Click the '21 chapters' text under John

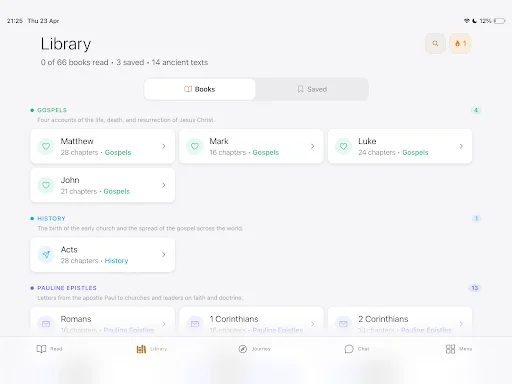click(79, 191)
